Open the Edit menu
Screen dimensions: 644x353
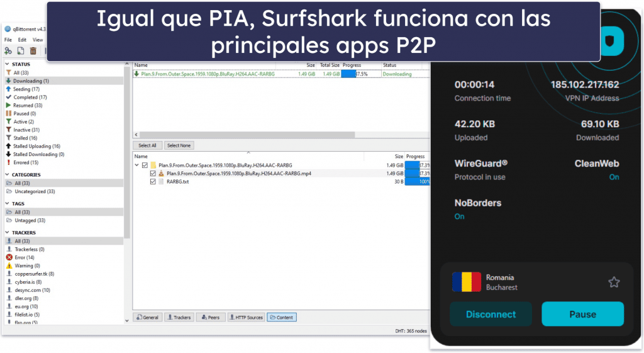(22, 40)
